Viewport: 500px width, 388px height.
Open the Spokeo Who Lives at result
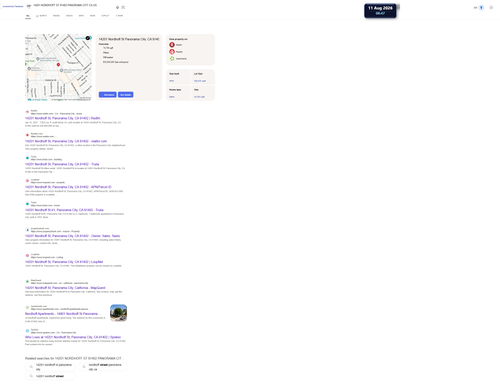pos(73,337)
